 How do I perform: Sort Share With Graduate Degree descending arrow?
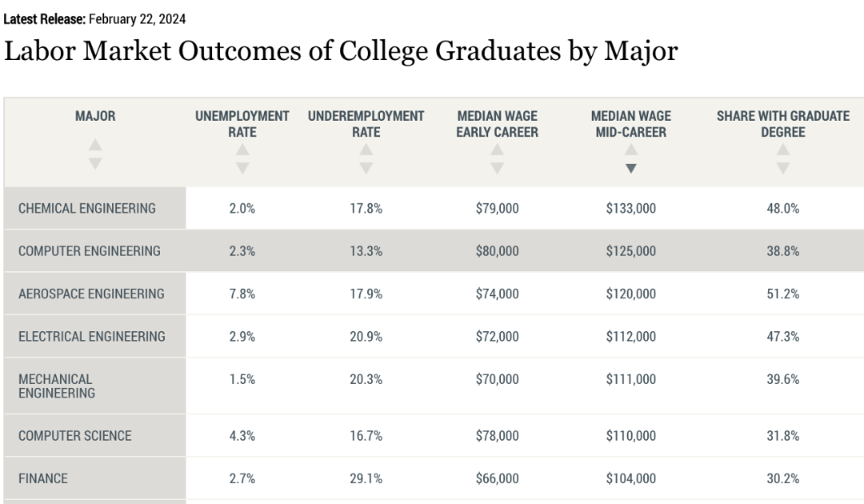[782, 168]
